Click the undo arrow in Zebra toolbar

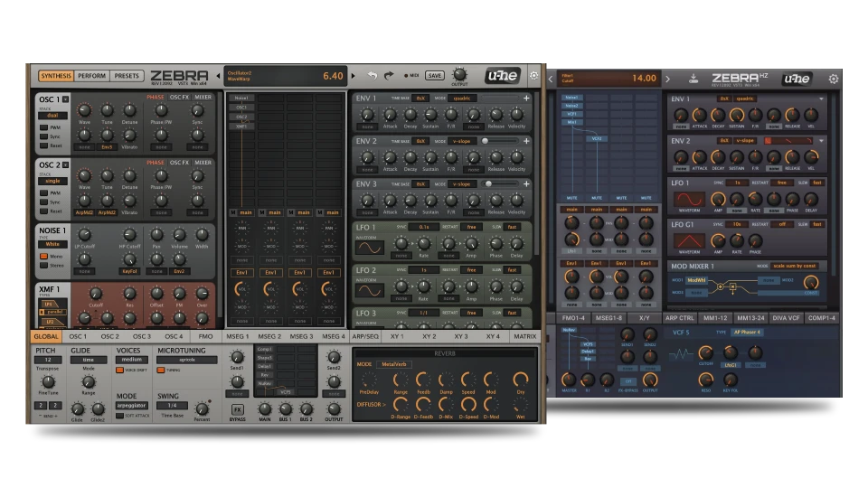point(373,76)
